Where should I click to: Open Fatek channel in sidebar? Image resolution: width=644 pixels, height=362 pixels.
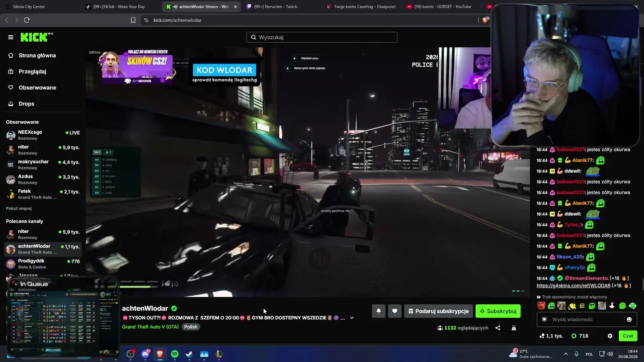[x=42, y=194]
